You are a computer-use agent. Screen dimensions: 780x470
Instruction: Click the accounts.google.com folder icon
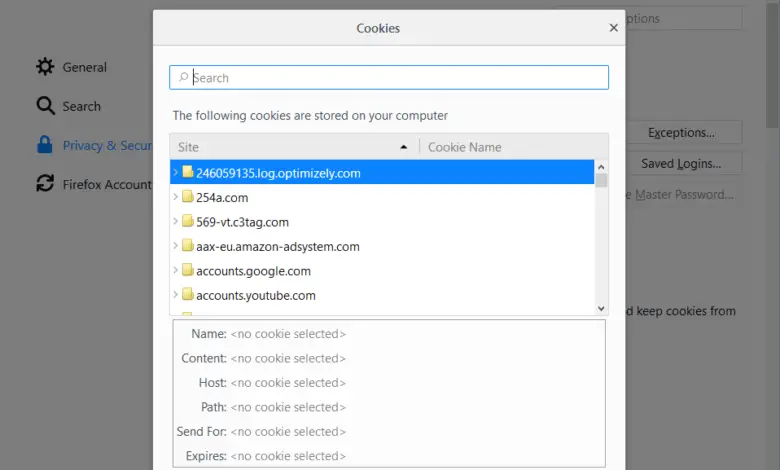pyautogui.click(x=187, y=271)
